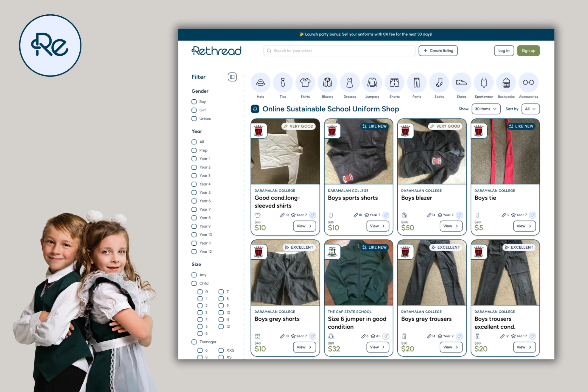
Task: Check the Unisex gender filter
Action: pyautogui.click(x=194, y=119)
